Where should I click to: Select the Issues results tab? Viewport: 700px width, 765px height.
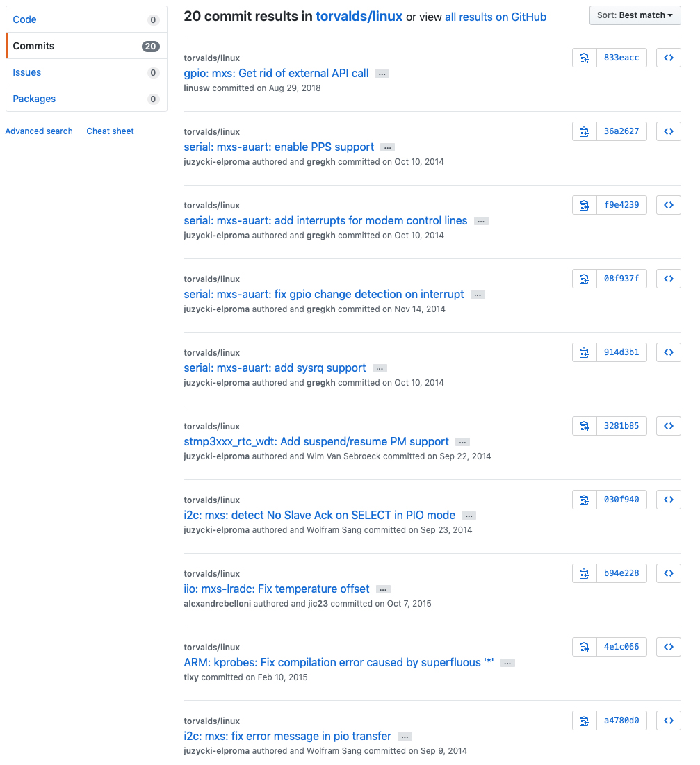coord(27,72)
